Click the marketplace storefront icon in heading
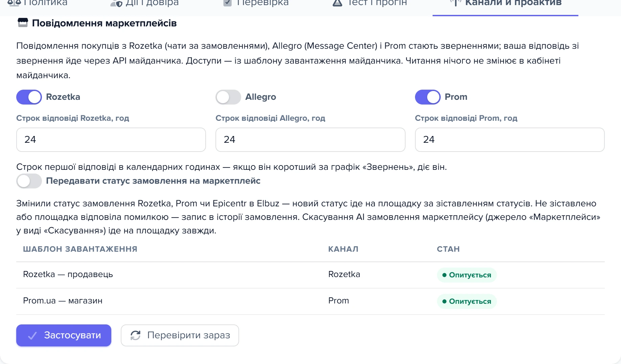 coord(23,23)
